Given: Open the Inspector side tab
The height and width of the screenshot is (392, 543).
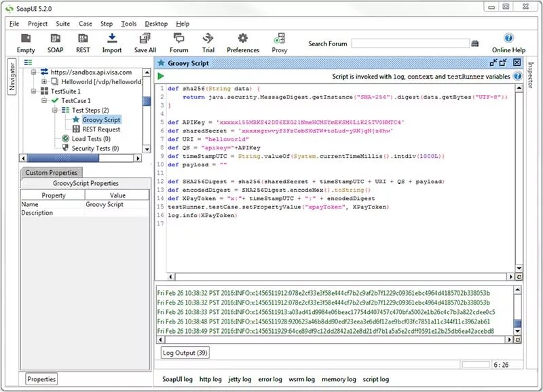Looking at the screenshot, I should tap(530, 75).
